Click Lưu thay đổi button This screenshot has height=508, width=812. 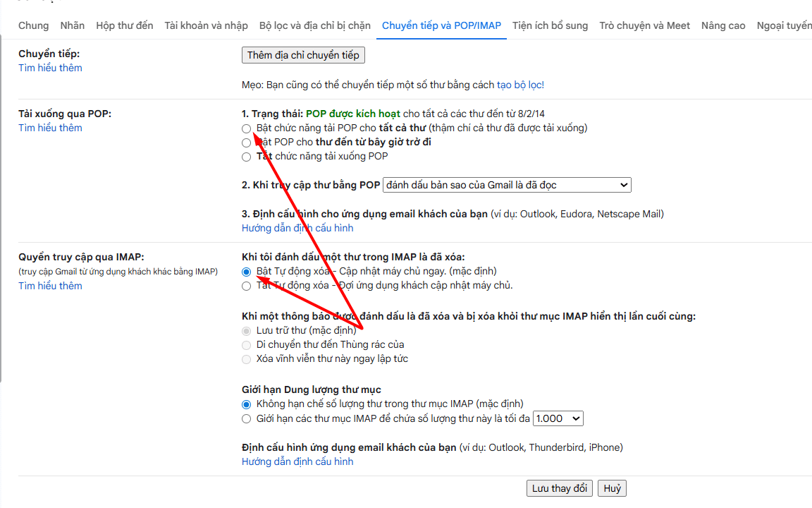click(x=559, y=488)
